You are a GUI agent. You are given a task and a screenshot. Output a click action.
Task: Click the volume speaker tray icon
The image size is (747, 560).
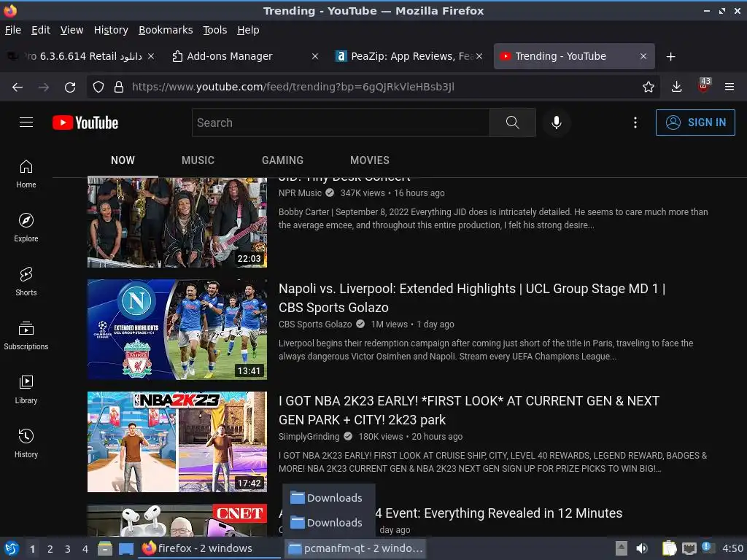pyautogui.click(x=642, y=548)
